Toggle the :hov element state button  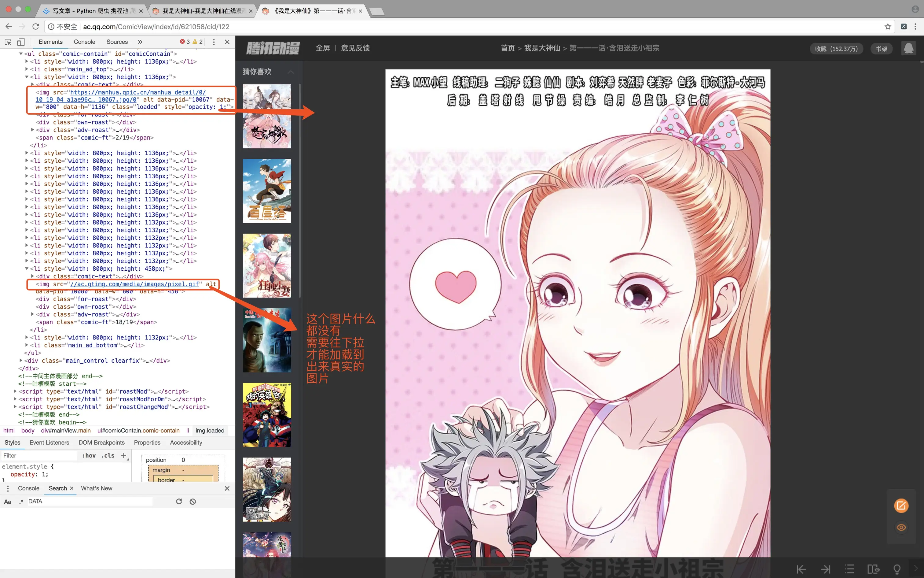[89, 455]
